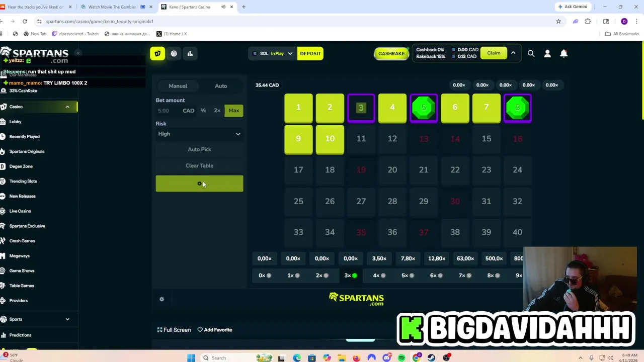Image resolution: width=644 pixels, height=362 pixels.
Task: Claim the rakeback reward
Action: pyautogui.click(x=494, y=53)
